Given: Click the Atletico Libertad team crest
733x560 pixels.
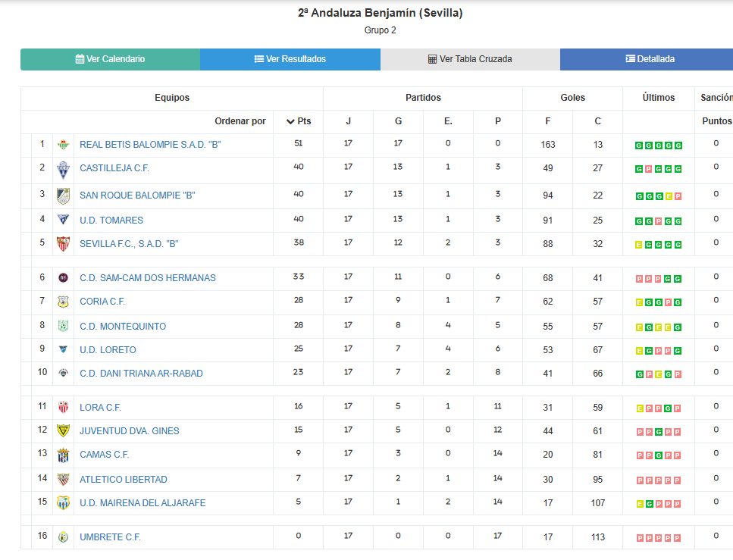Looking at the screenshot, I should 63,479.
